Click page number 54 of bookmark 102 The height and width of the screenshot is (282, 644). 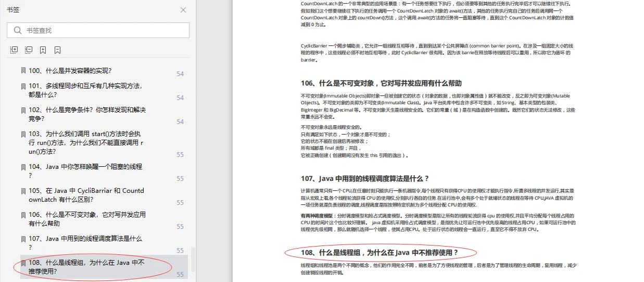(180, 122)
